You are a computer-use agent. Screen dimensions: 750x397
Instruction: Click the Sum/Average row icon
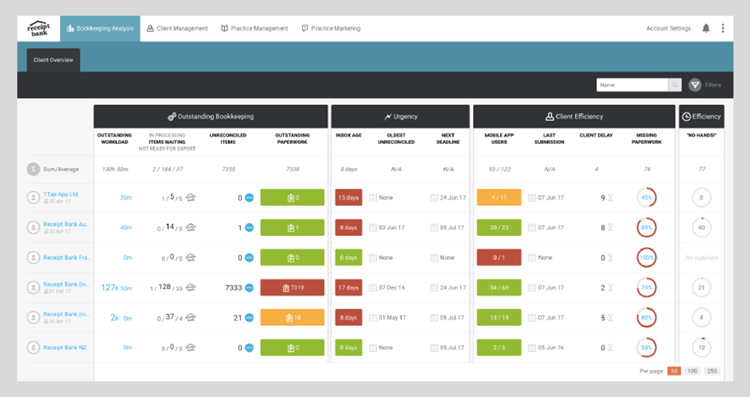[33, 169]
